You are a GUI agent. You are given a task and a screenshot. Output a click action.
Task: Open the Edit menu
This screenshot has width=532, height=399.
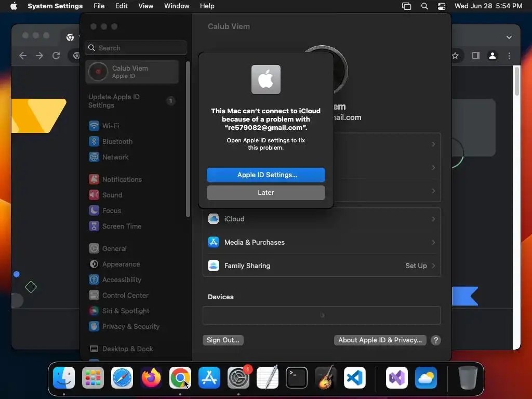tap(121, 6)
